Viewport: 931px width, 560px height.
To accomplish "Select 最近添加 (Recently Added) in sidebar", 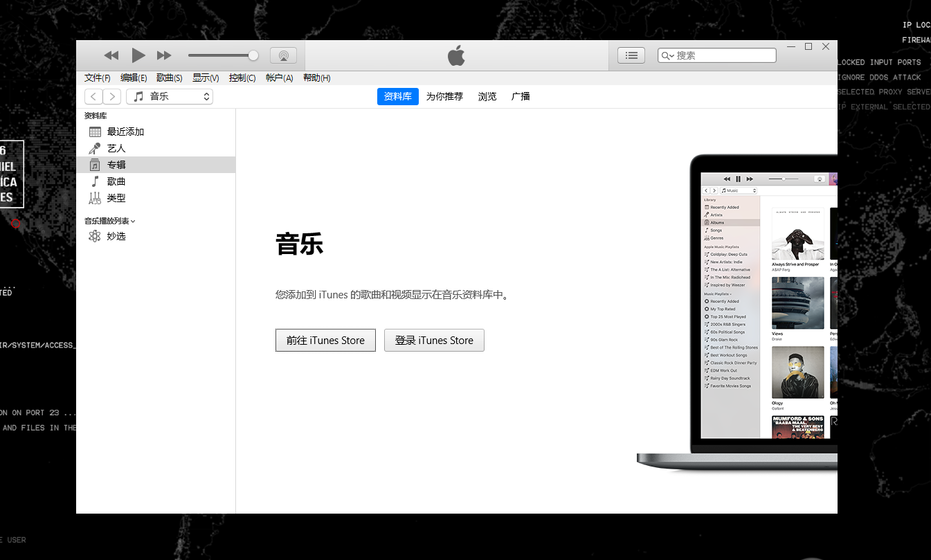I will (125, 131).
